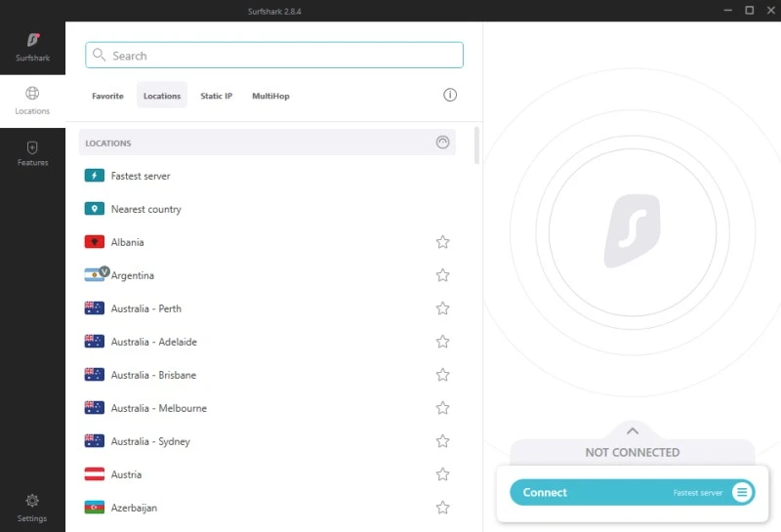The height and width of the screenshot is (532, 781).
Task: Open the Favorite tab
Action: click(x=107, y=96)
